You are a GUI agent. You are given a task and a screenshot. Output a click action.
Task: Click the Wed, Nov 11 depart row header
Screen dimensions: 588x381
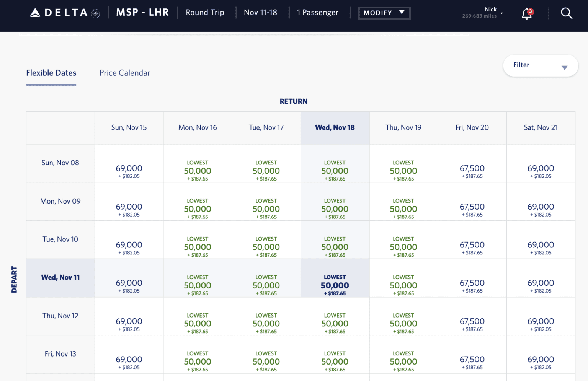pos(60,277)
